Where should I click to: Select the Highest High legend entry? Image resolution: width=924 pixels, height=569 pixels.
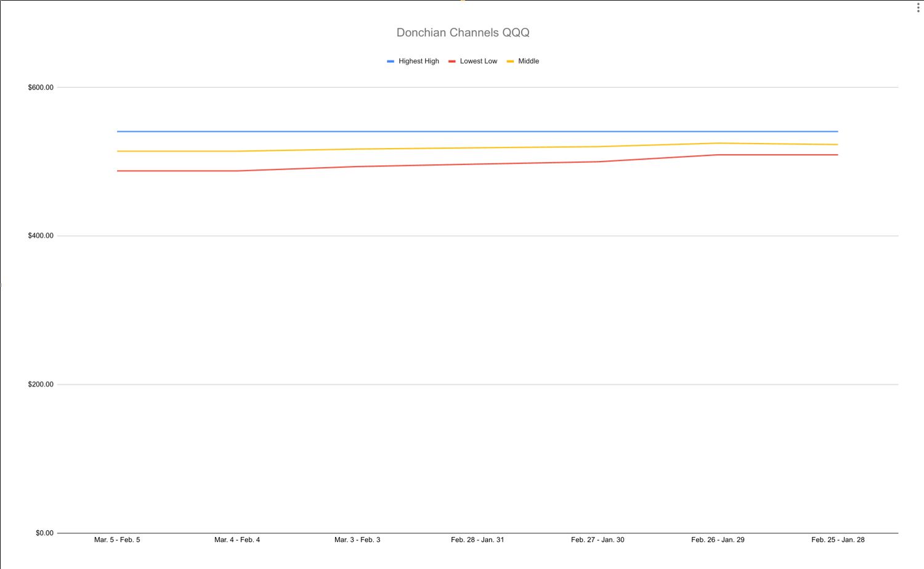click(x=413, y=61)
